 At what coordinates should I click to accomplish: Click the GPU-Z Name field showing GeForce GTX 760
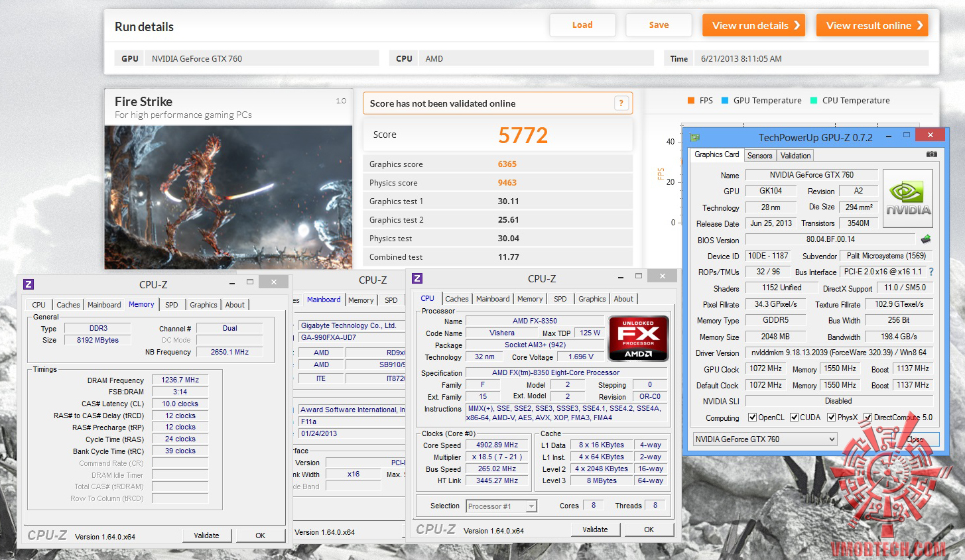(x=812, y=175)
